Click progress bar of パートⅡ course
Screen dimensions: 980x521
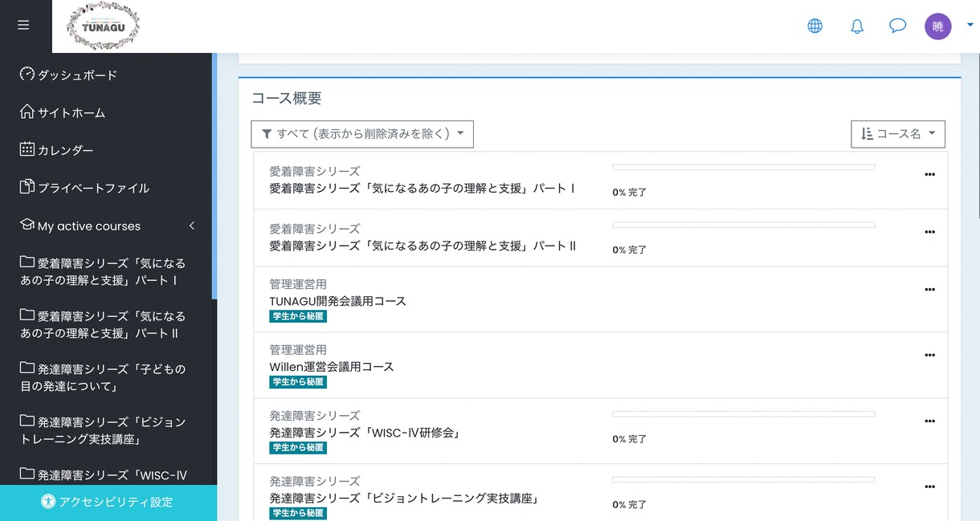(743, 225)
